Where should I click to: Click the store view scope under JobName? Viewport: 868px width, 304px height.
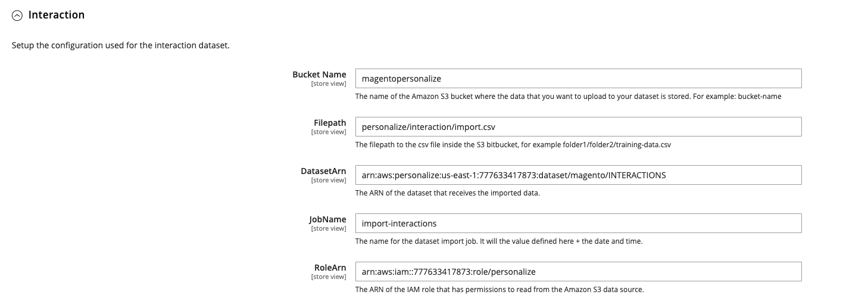(328, 228)
